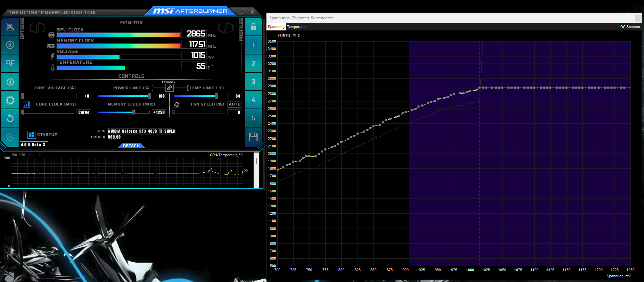Click the temp limit slider handle

216,96
